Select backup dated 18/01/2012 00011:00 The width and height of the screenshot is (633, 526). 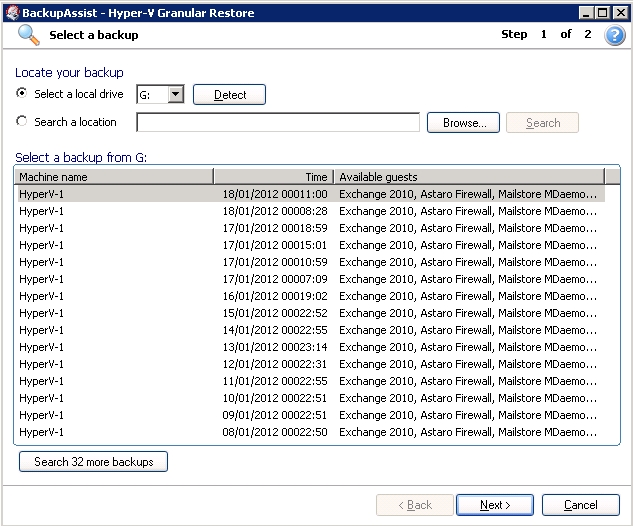point(311,194)
